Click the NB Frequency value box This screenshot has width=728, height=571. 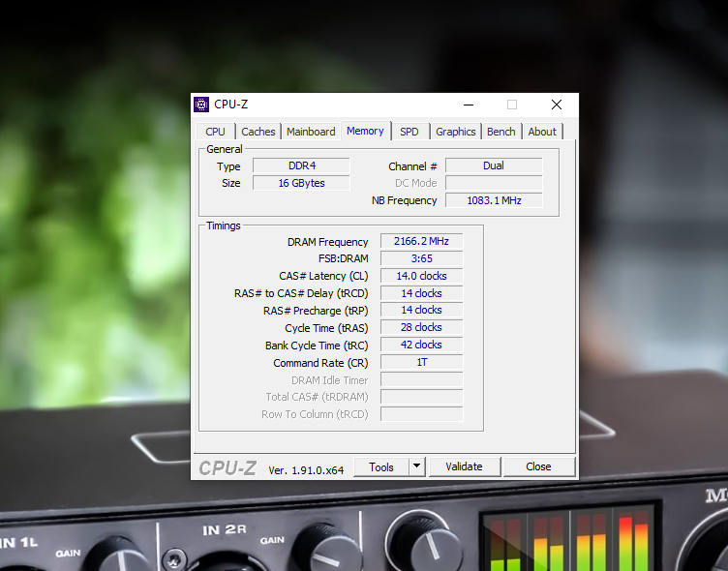click(494, 200)
